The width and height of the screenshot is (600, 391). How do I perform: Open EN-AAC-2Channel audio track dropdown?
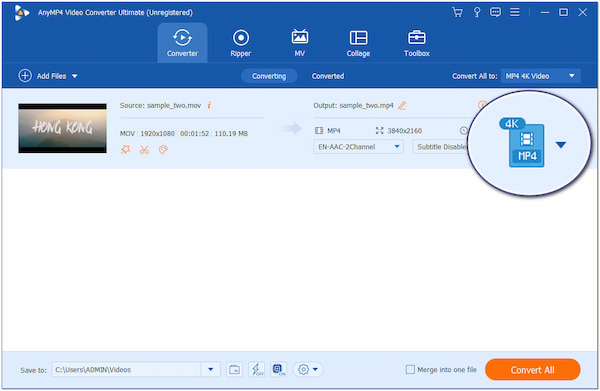(x=358, y=147)
